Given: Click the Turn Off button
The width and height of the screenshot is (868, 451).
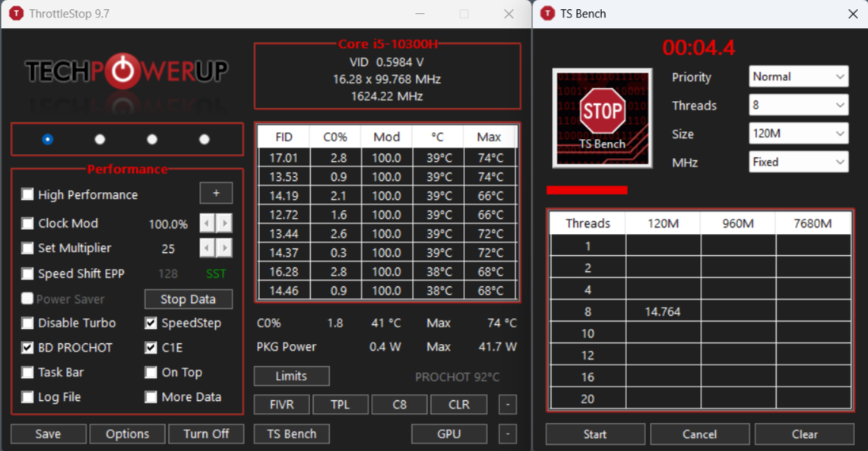Looking at the screenshot, I should pyautogui.click(x=206, y=434).
